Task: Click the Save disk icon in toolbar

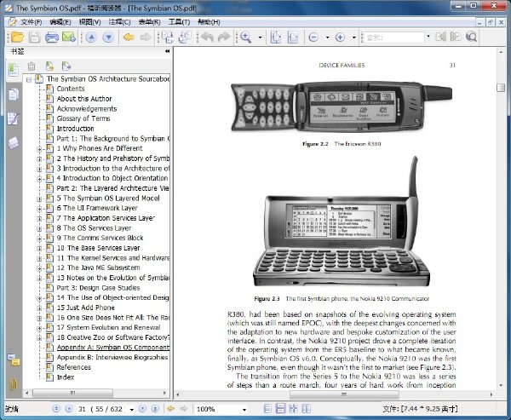Action: 34,37
